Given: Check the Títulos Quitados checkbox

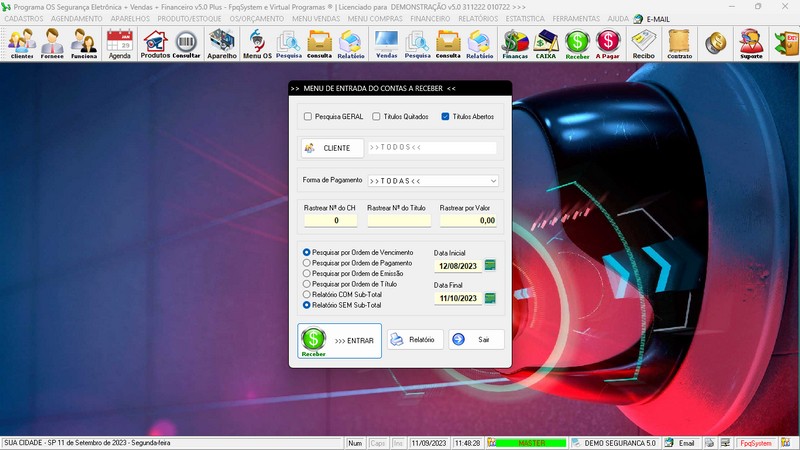Looking at the screenshot, I should 377,117.
